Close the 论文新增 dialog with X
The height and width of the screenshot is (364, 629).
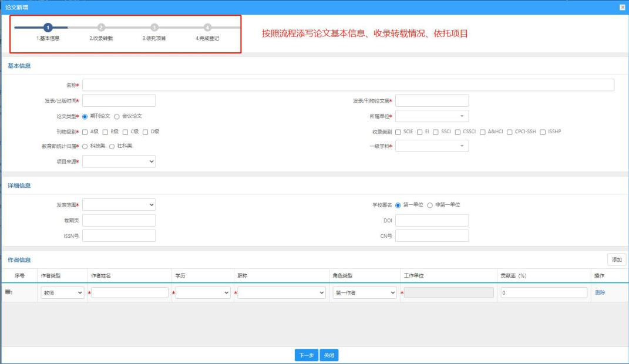click(x=623, y=7)
